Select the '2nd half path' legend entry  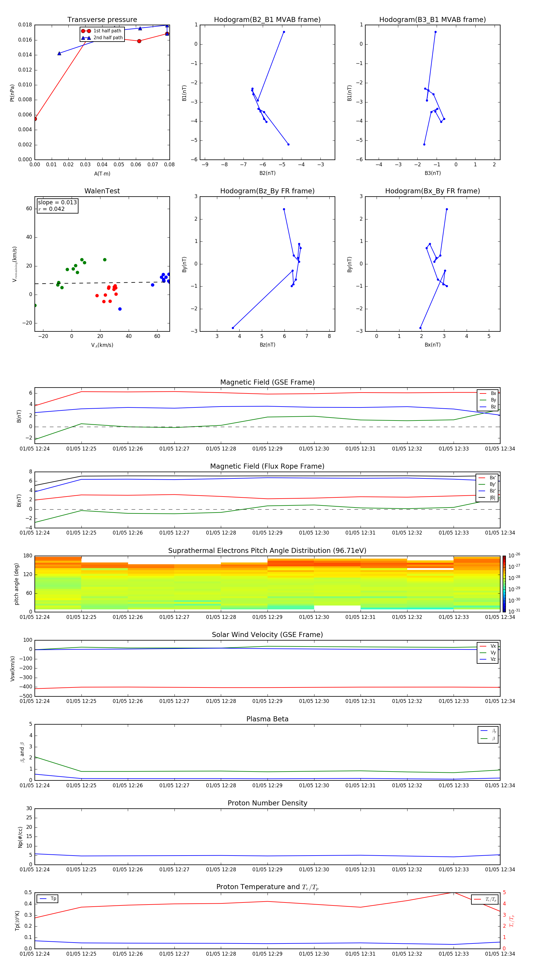pyautogui.click(x=102, y=38)
